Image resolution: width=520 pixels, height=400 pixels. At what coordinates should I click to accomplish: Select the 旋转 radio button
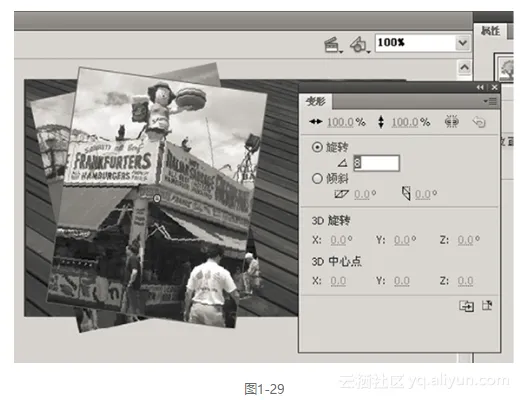coord(317,147)
